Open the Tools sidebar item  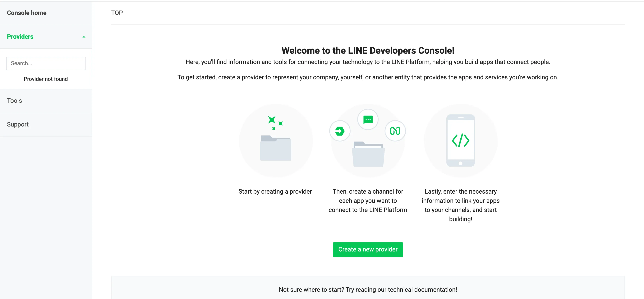pos(15,100)
